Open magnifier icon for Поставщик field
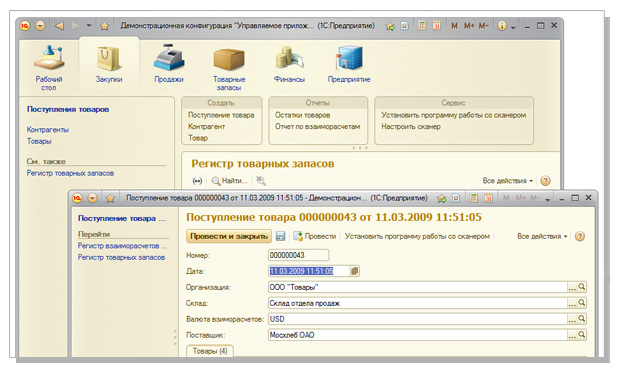This screenshot has height=373, width=619. (x=582, y=335)
